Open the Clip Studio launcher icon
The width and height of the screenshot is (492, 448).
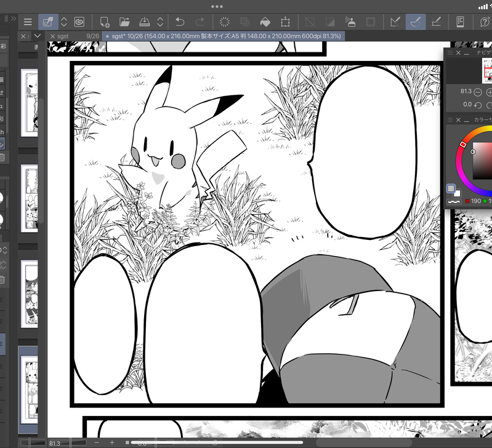click(79, 22)
